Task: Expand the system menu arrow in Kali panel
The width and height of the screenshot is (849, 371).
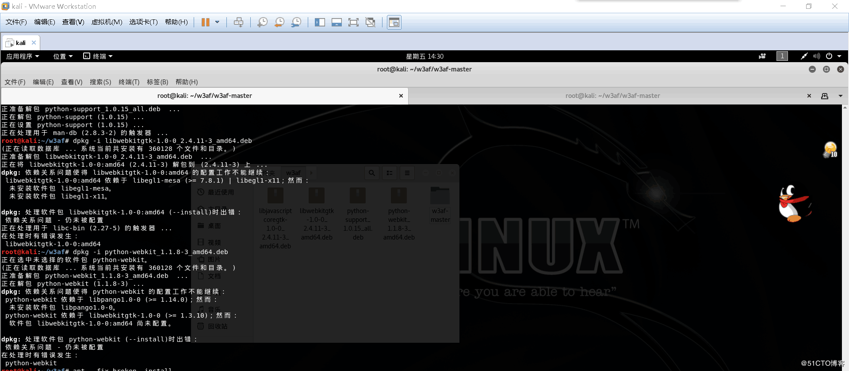Action: [839, 56]
